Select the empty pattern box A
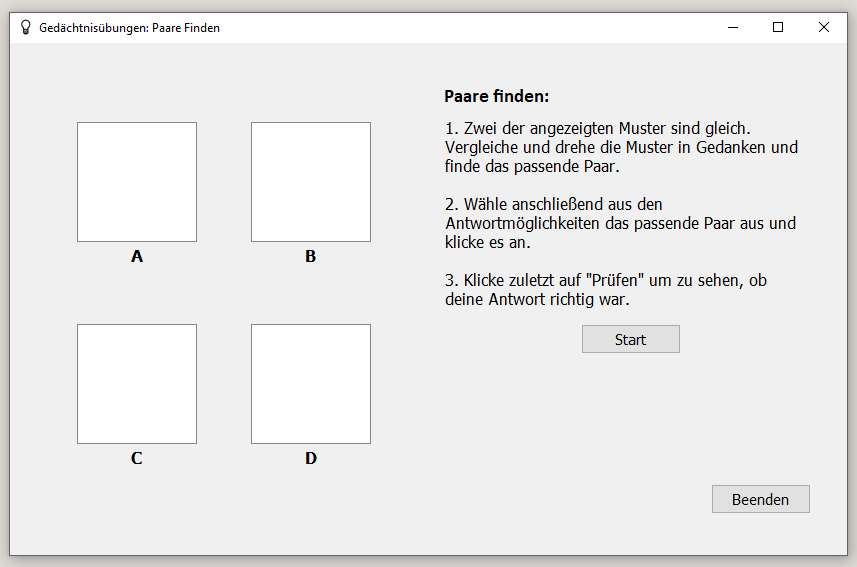 point(137,182)
